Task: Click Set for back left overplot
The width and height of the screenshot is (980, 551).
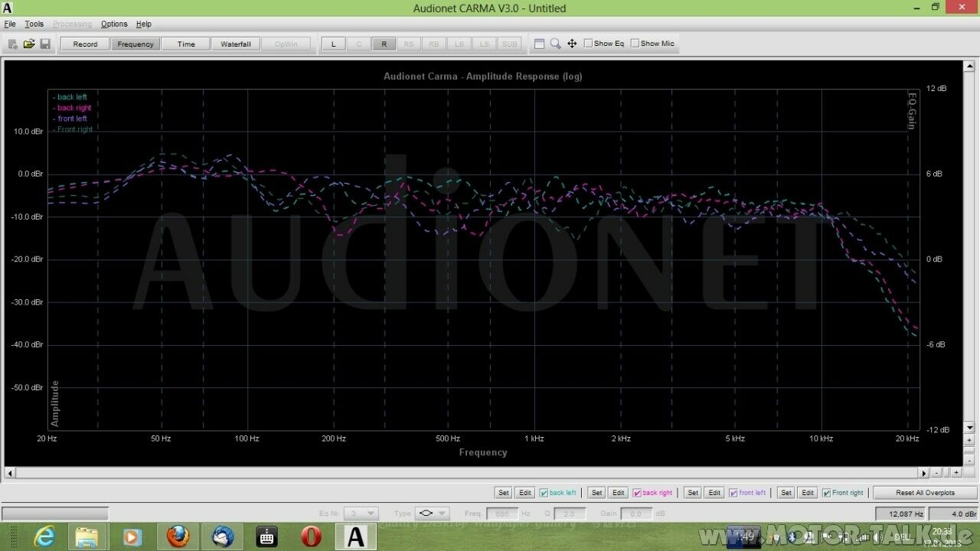Action: 503,493
